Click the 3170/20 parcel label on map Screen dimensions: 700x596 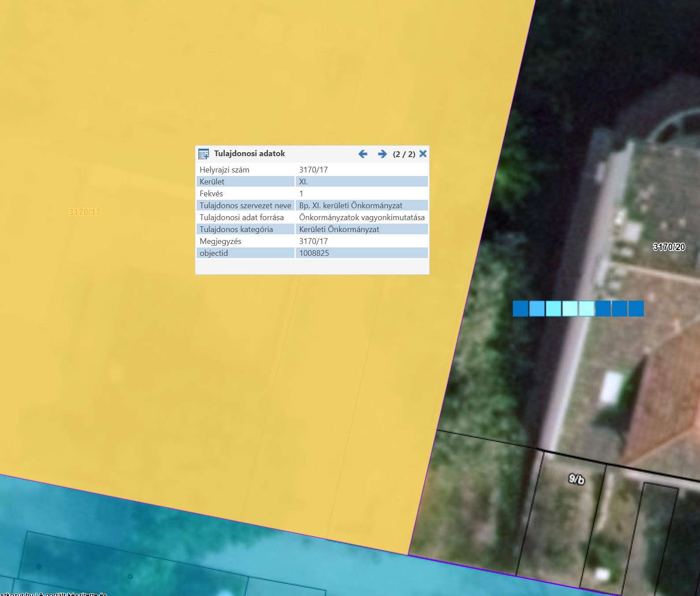(669, 247)
